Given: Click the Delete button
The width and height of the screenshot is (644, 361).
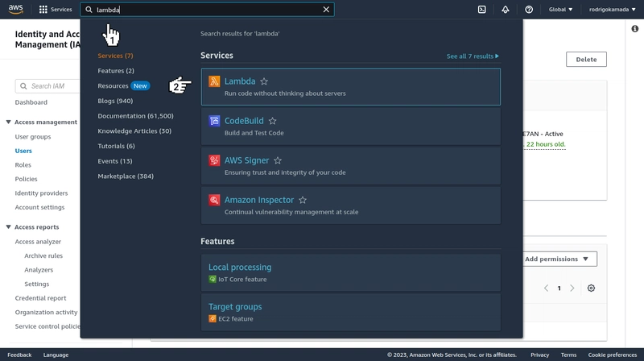Looking at the screenshot, I should (586, 59).
